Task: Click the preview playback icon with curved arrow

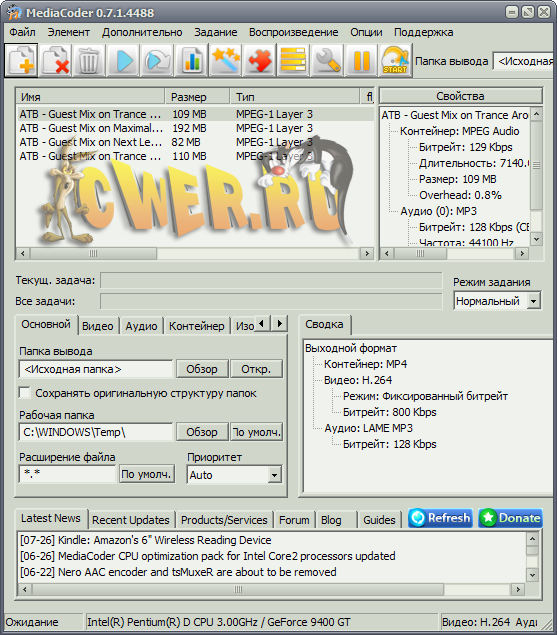Action: (158, 60)
